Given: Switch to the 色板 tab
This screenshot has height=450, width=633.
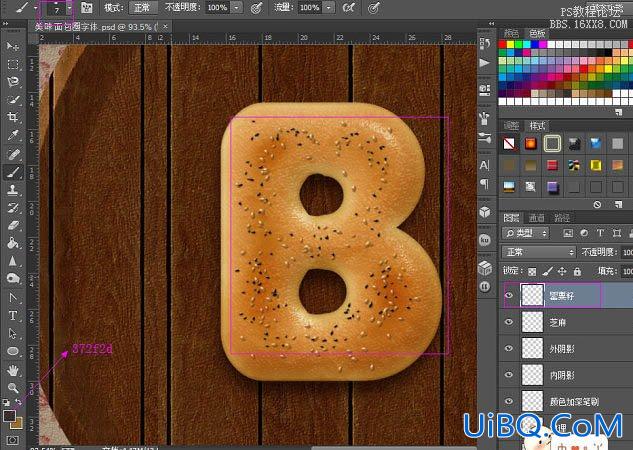Looking at the screenshot, I should 537,33.
